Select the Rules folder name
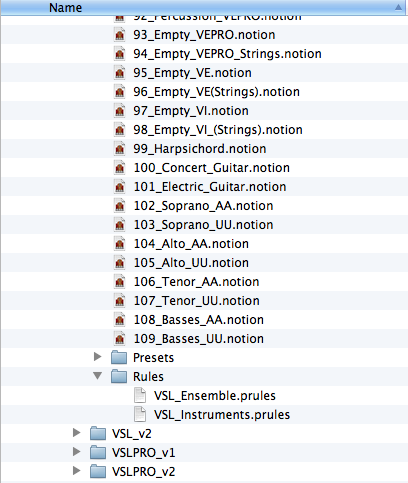The height and width of the screenshot is (483, 408). tap(148, 377)
